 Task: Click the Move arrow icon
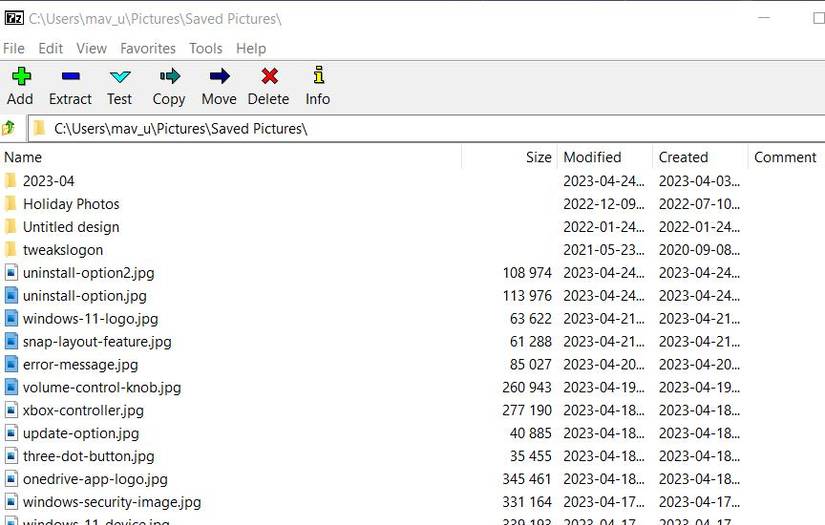[219, 76]
